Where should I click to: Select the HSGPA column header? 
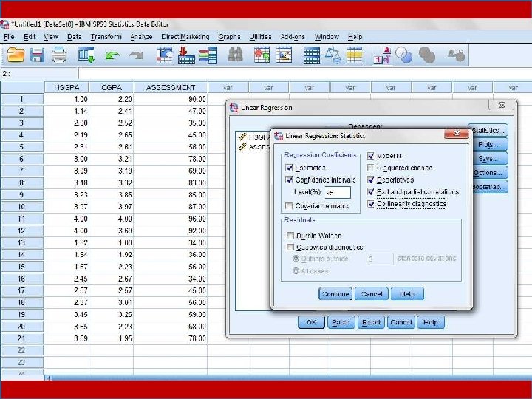(x=66, y=87)
